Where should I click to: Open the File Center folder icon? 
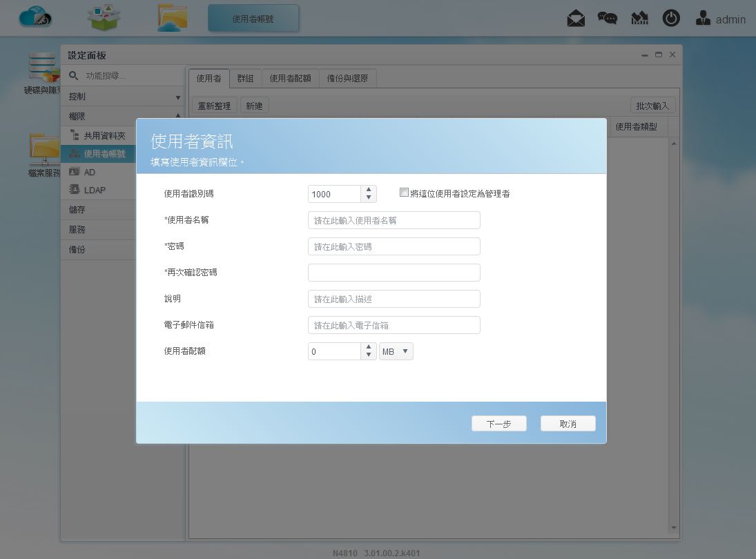coord(172,19)
